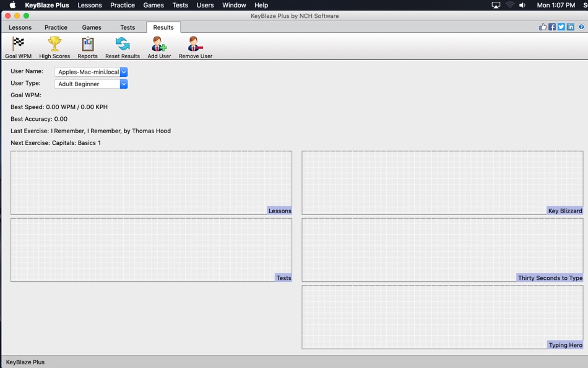Click the thumbs-up like icon
Viewport: 588px width, 368px height.
point(543,27)
